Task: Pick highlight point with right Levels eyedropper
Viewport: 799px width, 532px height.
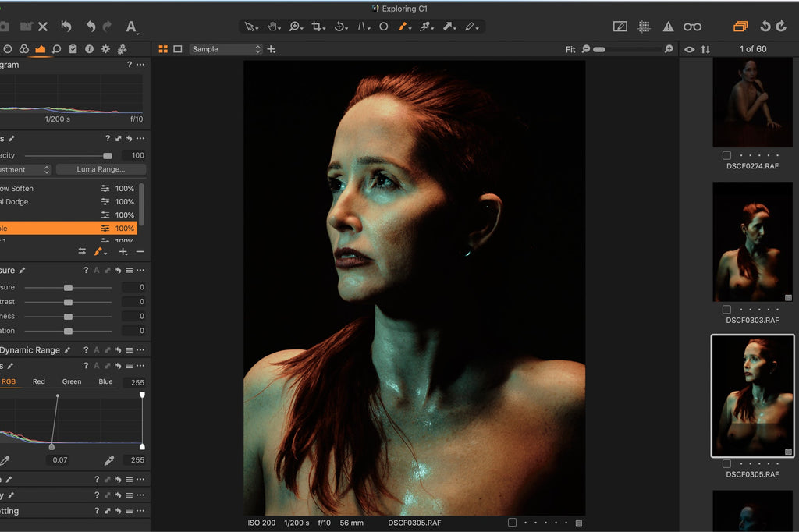Action: [109, 460]
